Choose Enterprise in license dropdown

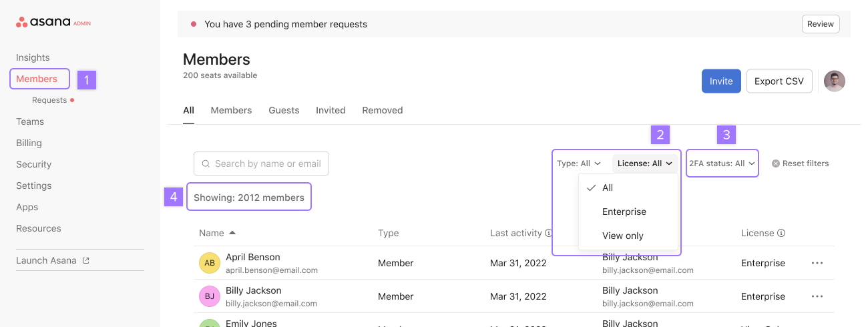coord(624,212)
